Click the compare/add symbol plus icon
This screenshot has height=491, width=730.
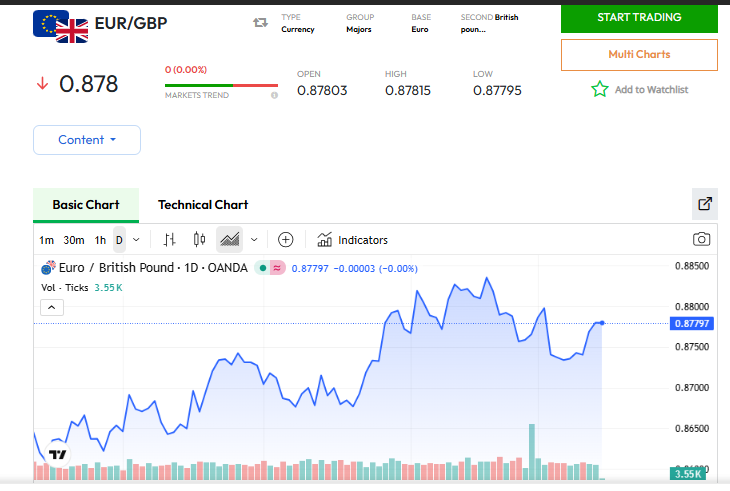pos(285,240)
